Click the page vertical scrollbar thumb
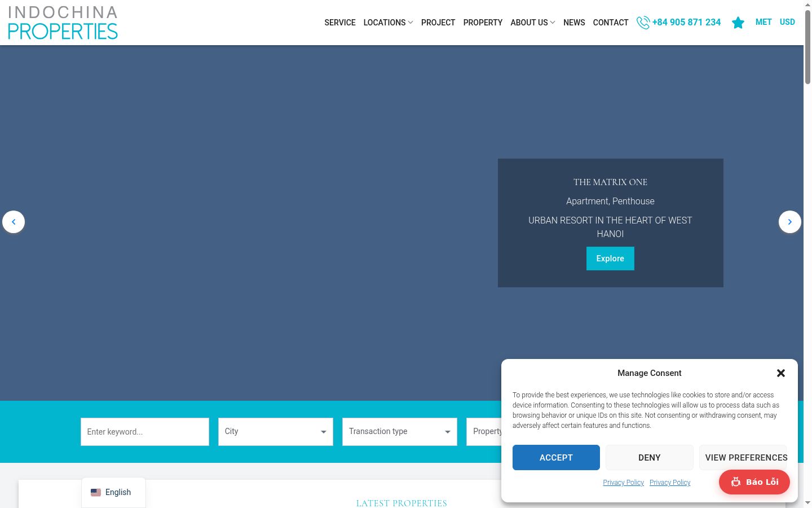The image size is (812, 508). 807,47
